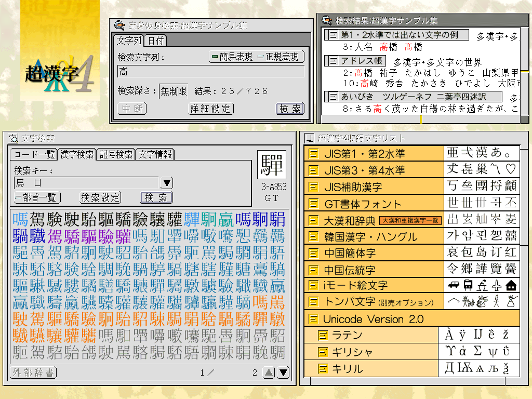Click the 検索文字列 input field containing 高
The height and width of the screenshot is (399, 532).
(x=210, y=72)
